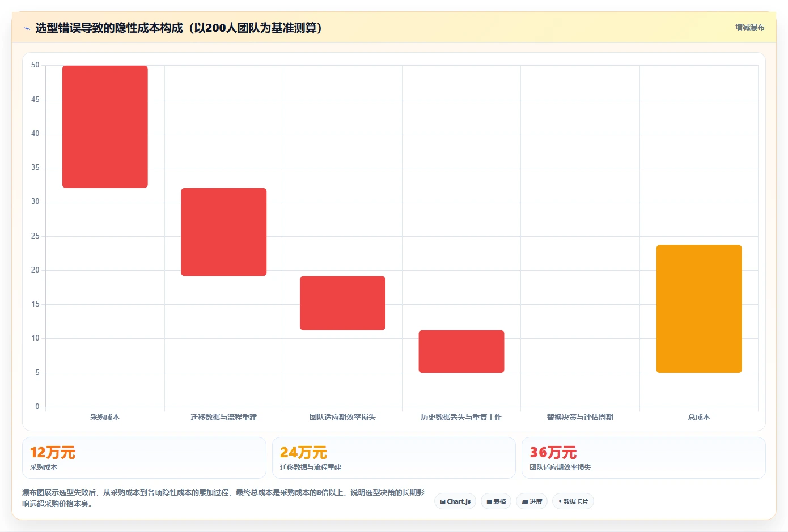This screenshot has height=532, width=788.
Task: Click the y-axis tick value 35
Action: point(35,168)
